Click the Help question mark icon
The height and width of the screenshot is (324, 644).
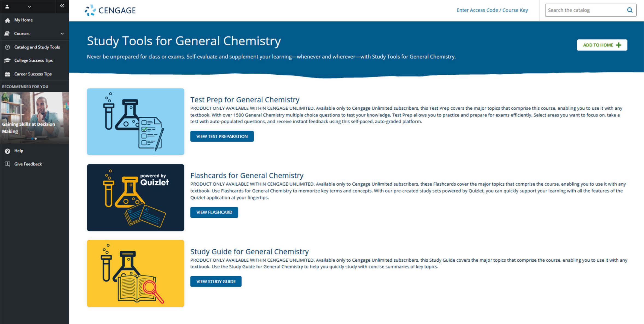(7, 151)
